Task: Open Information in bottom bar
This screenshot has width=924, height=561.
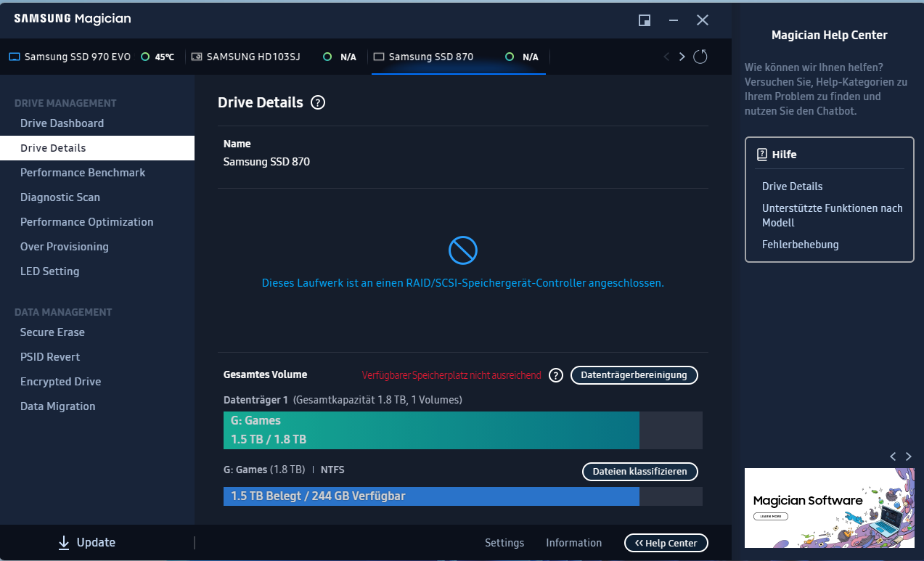Action: (x=574, y=543)
